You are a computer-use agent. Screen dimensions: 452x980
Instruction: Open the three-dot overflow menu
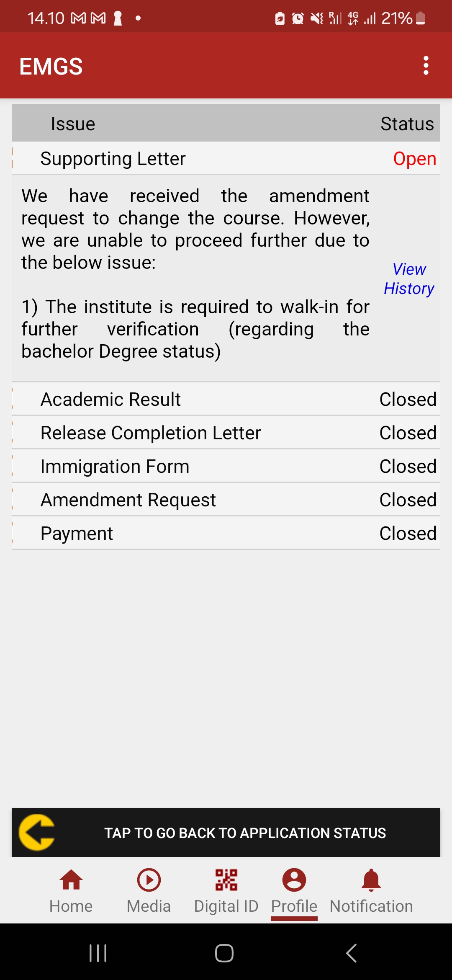426,66
